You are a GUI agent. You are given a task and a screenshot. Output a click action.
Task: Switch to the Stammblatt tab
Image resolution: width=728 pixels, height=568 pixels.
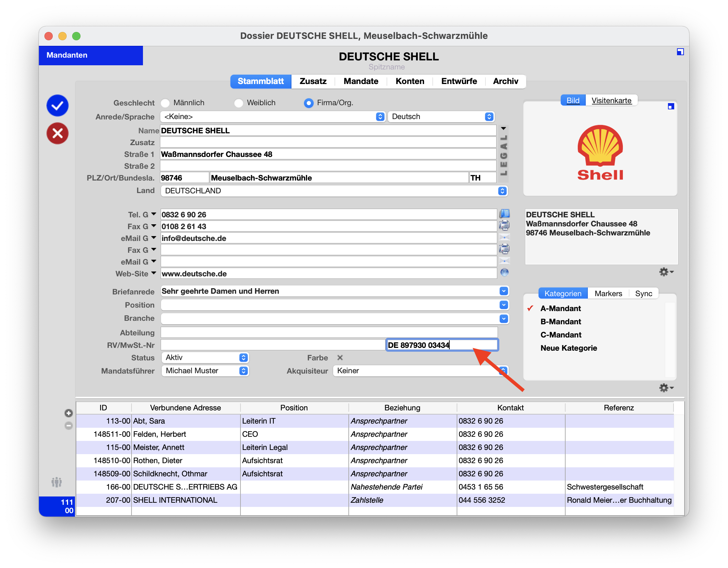point(261,81)
